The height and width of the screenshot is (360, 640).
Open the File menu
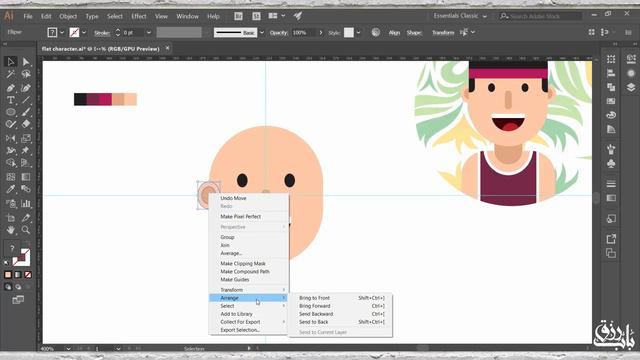coord(28,16)
